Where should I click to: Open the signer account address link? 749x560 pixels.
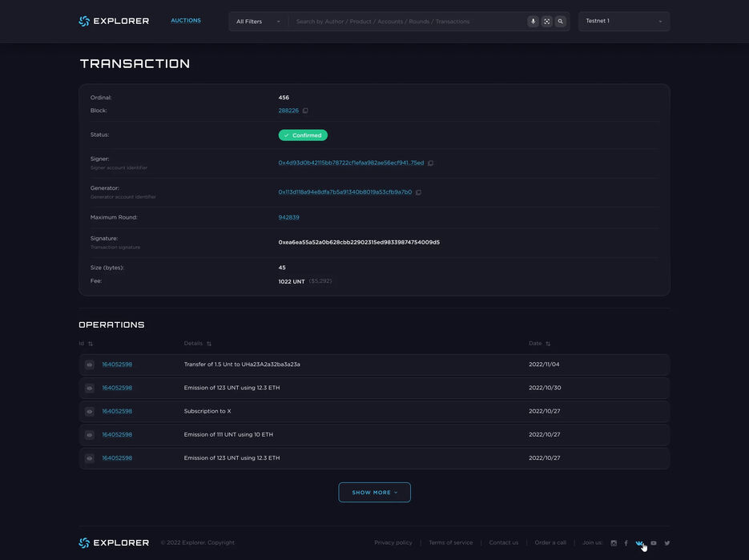point(351,163)
